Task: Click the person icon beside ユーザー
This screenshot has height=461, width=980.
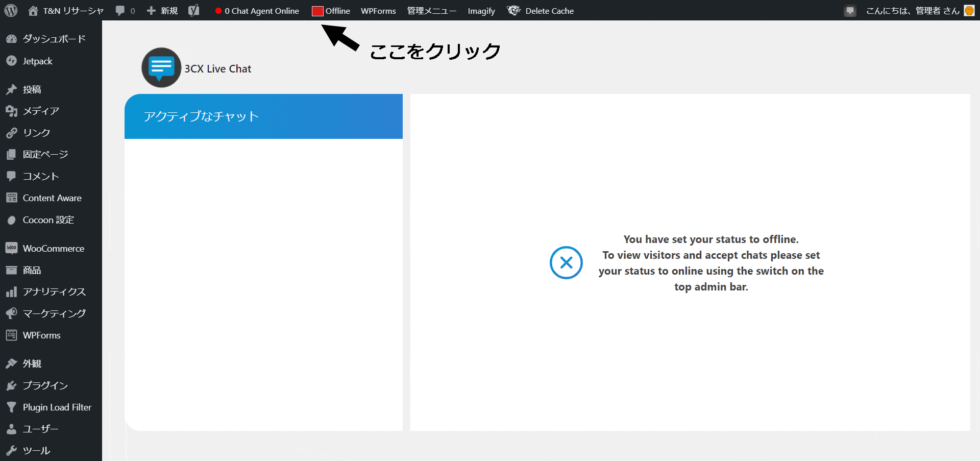Action: pos(11,429)
